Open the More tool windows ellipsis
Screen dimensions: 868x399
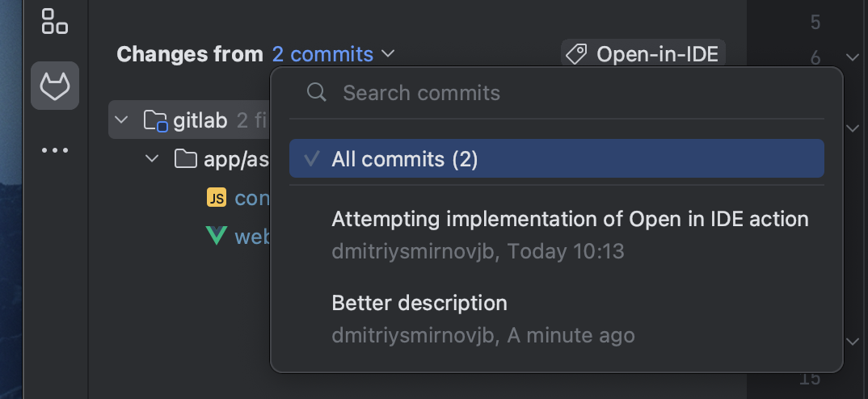(55, 150)
